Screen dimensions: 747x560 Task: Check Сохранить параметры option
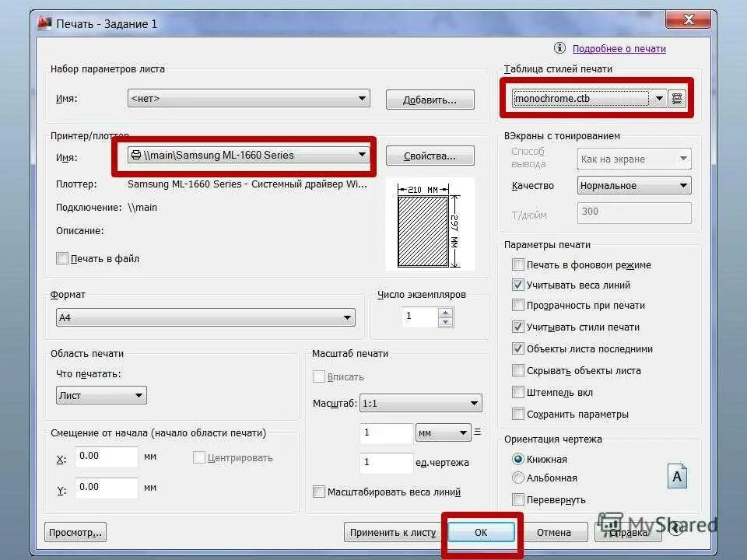[x=518, y=414]
